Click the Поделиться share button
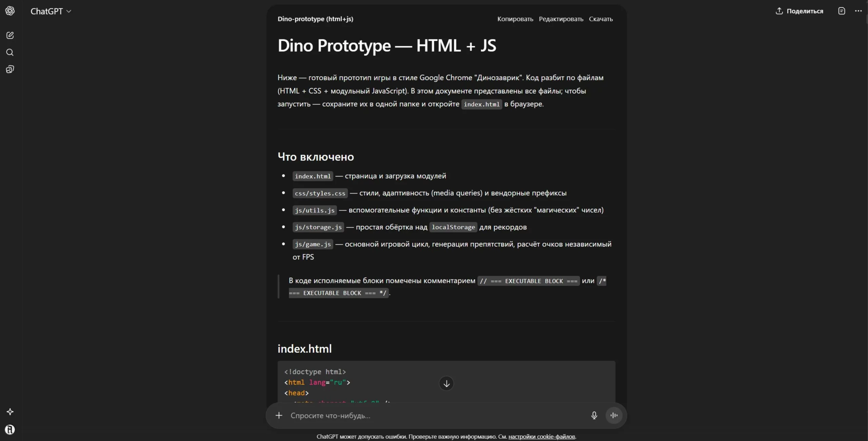The image size is (868, 441). pyautogui.click(x=799, y=11)
